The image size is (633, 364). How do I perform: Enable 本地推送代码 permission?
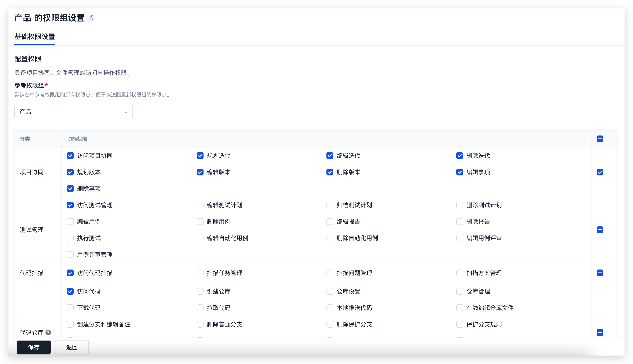coord(330,308)
